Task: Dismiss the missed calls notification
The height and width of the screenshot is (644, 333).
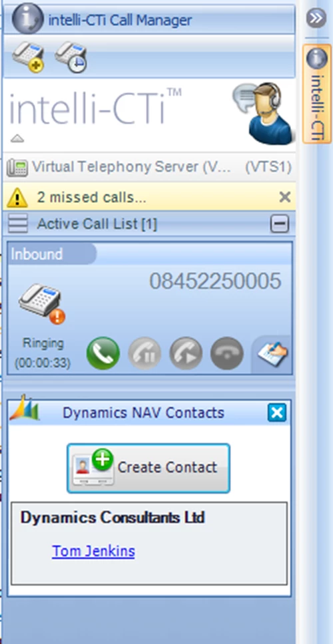Action: [x=284, y=198]
